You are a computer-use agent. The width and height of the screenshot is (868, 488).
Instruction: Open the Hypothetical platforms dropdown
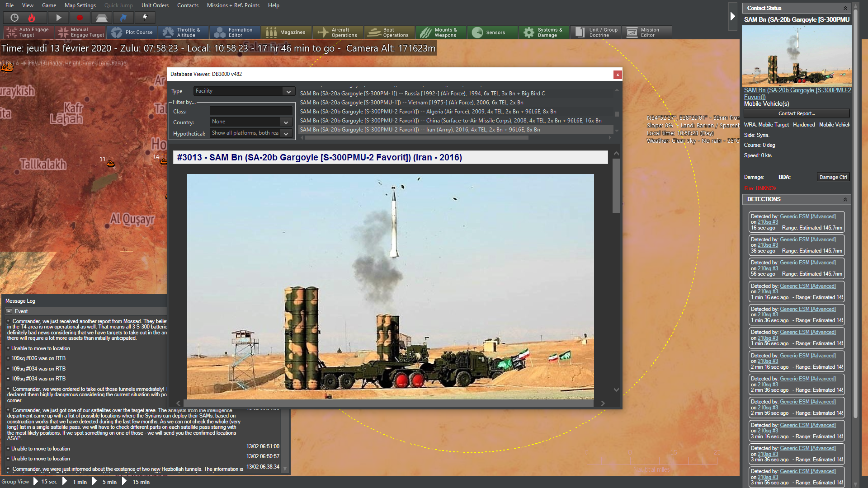pyautogui.click(x=251, y=133)
